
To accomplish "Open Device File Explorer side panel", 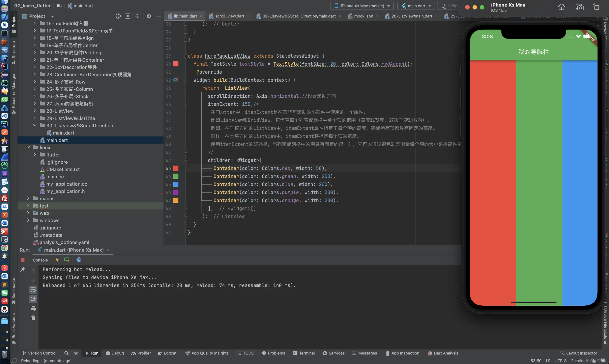I will click(x=605, y=323).
